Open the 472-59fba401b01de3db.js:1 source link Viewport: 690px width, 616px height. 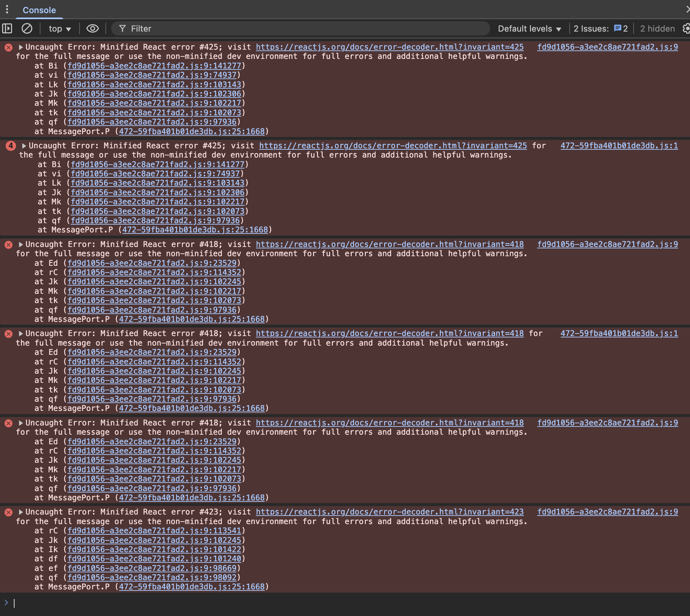(x=619, y=145)
